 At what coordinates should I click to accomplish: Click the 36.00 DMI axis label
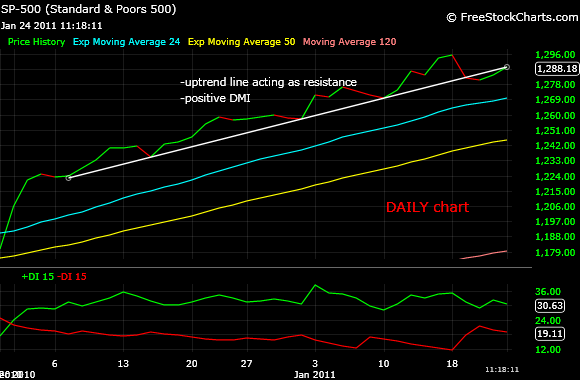(x=548, y=292)
